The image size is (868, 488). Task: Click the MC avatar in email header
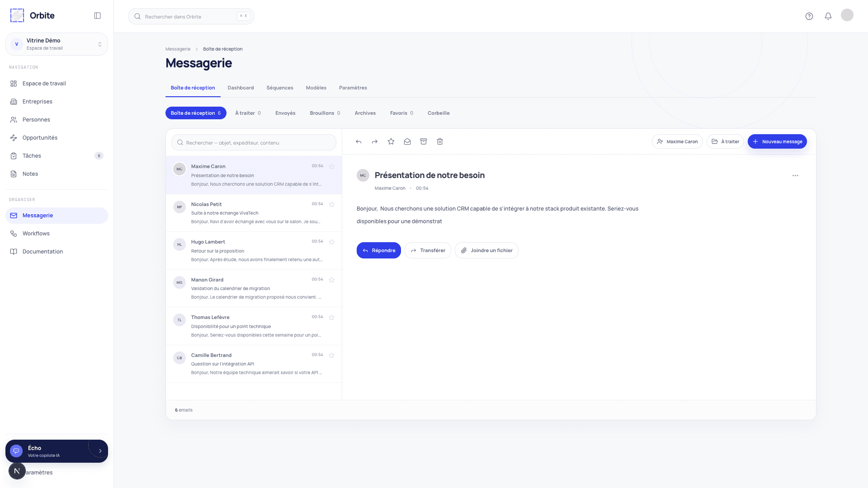coord(363,175)
